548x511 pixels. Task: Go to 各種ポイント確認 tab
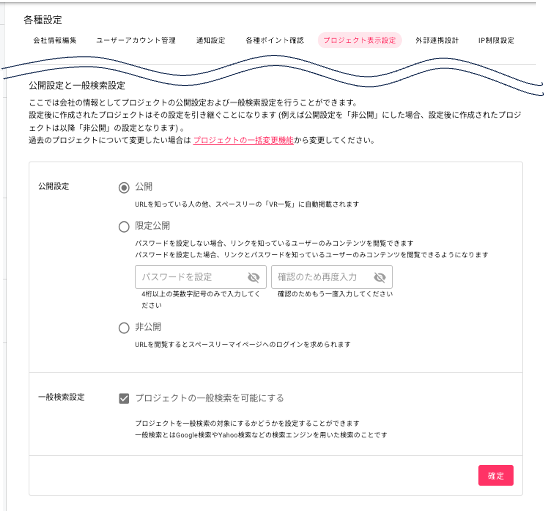pos(275,41)
